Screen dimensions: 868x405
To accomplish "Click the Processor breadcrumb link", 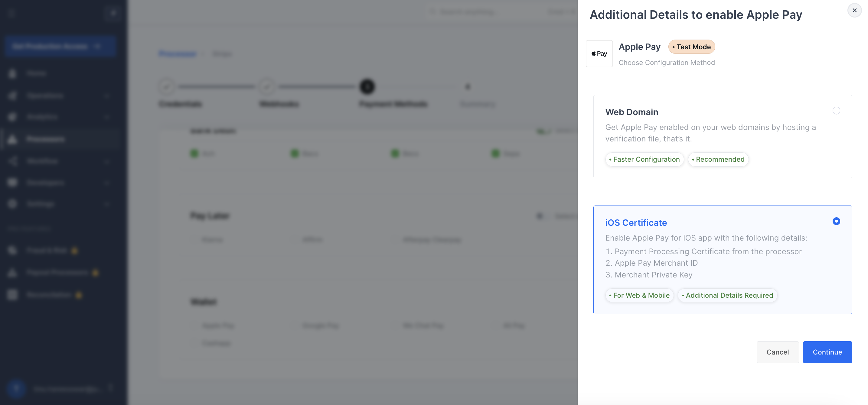I will tap(178, 53).
